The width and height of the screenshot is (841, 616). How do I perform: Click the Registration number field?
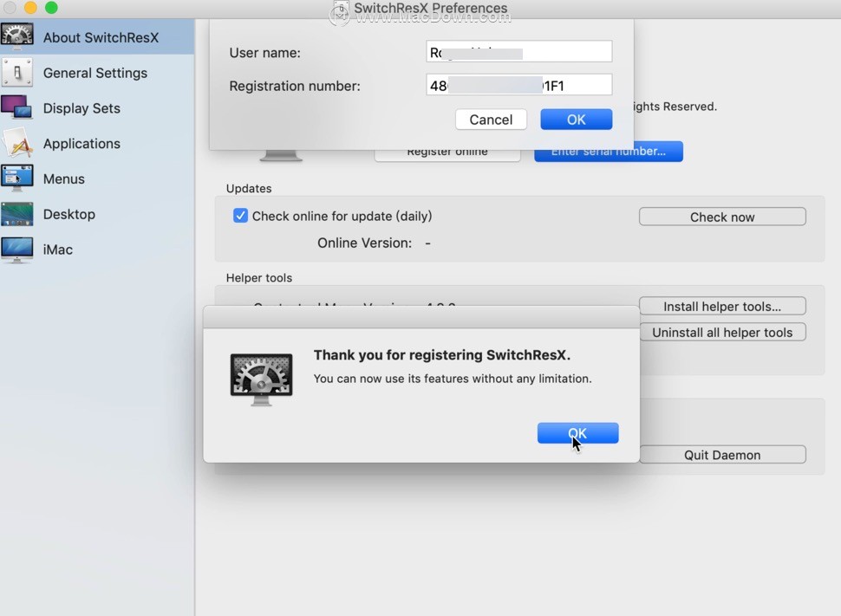pyautogui.click(x=518, y=85)
